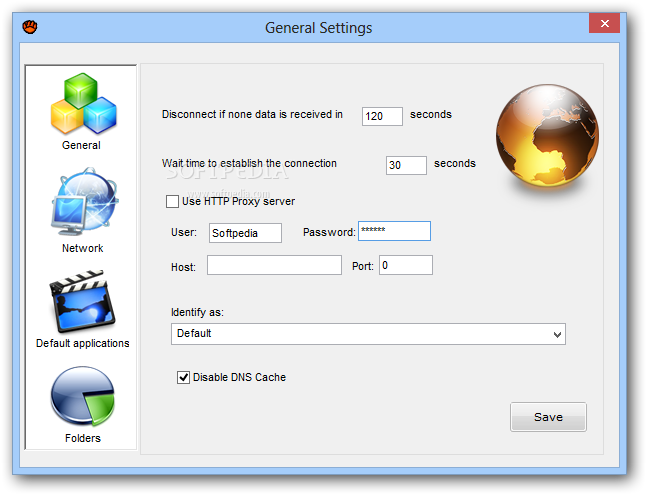Screen dimensions: 647x495
Task: Focus the connection wait time field showing 30
Action: (406, 165)
